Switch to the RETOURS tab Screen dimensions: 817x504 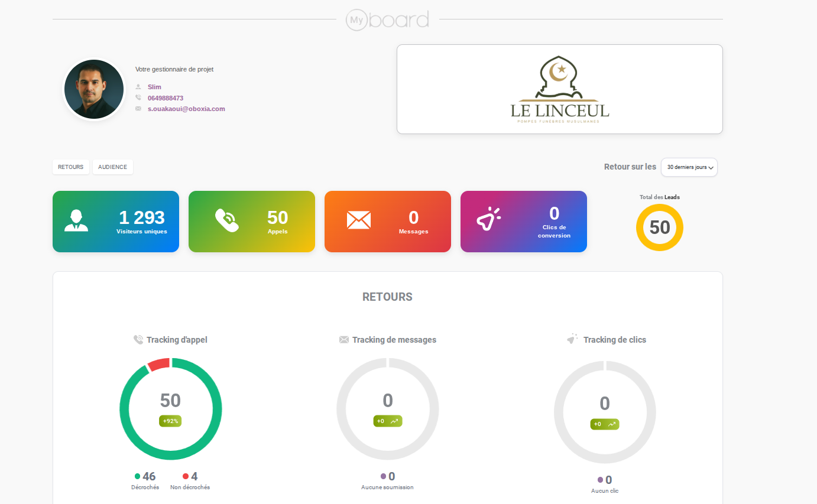pos(71,167)
